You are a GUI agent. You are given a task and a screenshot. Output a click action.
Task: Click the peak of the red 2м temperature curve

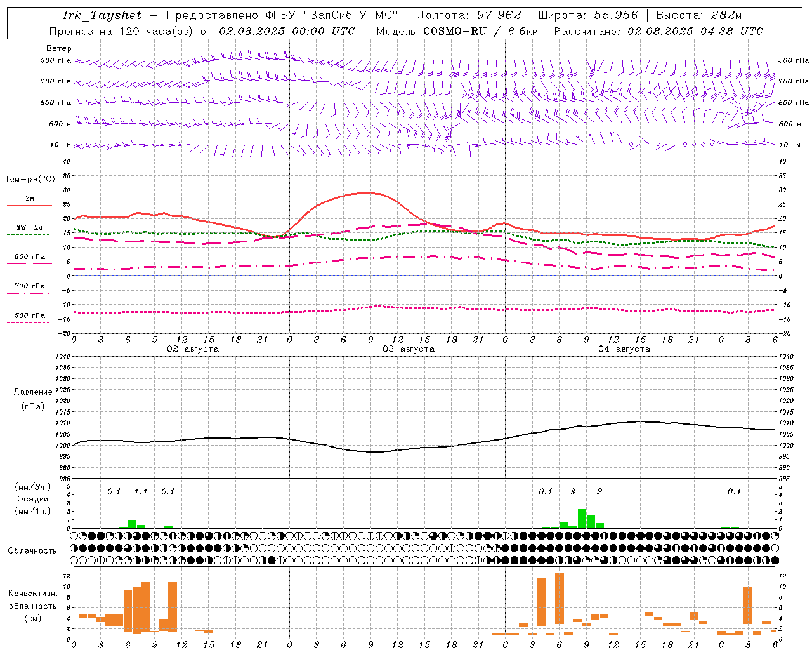coord(365,193)
